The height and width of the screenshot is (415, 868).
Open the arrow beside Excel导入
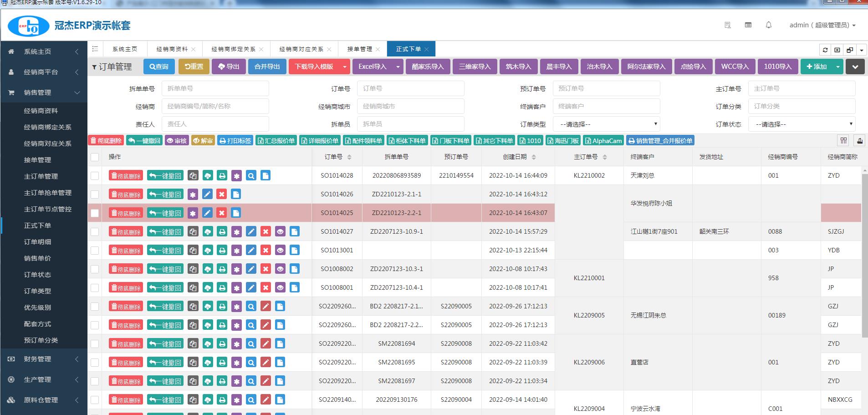pyautogui.click(x=398, y=67)
